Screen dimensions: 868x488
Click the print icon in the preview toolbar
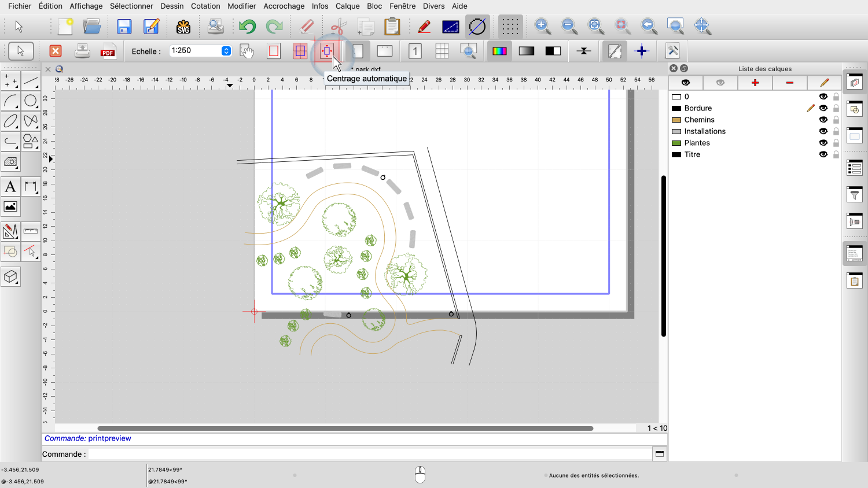[x=82, y=51]
